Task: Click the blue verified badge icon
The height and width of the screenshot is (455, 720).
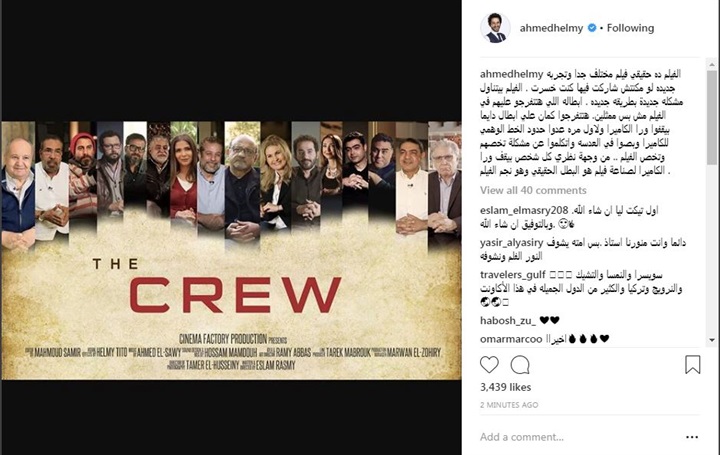Action: (x=592, y=28)
